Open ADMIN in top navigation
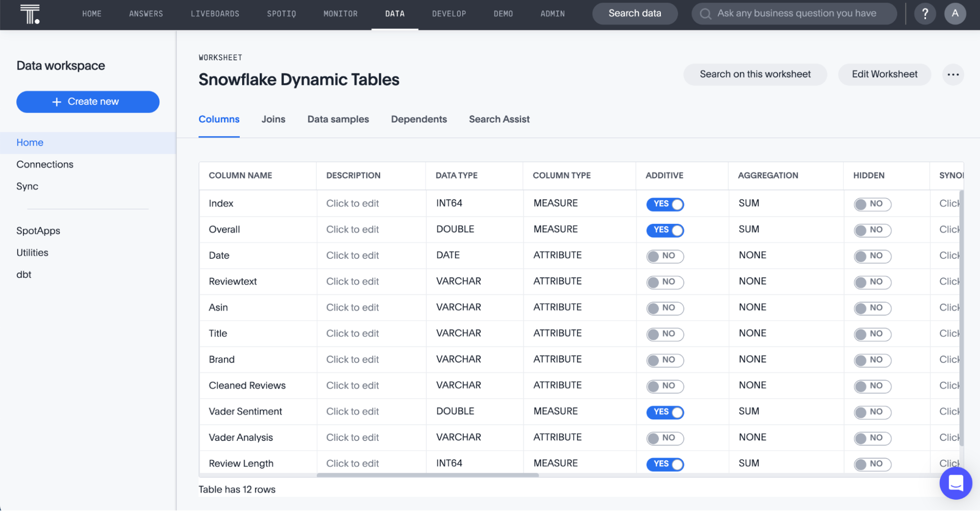The height and width of the screenshot is (511, 980). pyautogui.click(x=553, y=14)
